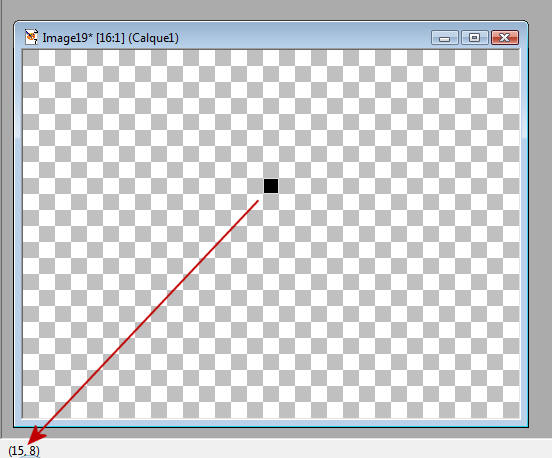Click empty title bar space before minimize button
Screen dimensions: 552x458
point(303,37)
